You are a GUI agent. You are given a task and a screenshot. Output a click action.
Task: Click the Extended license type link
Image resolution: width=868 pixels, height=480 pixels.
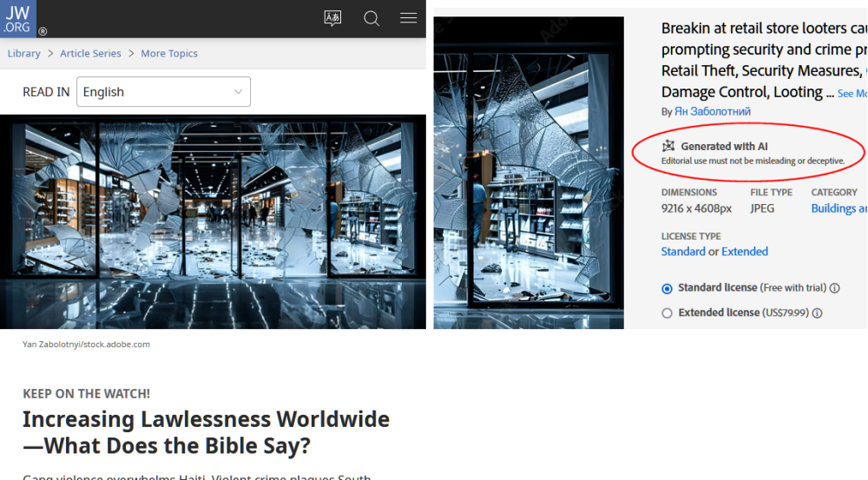tap(745, 252)
